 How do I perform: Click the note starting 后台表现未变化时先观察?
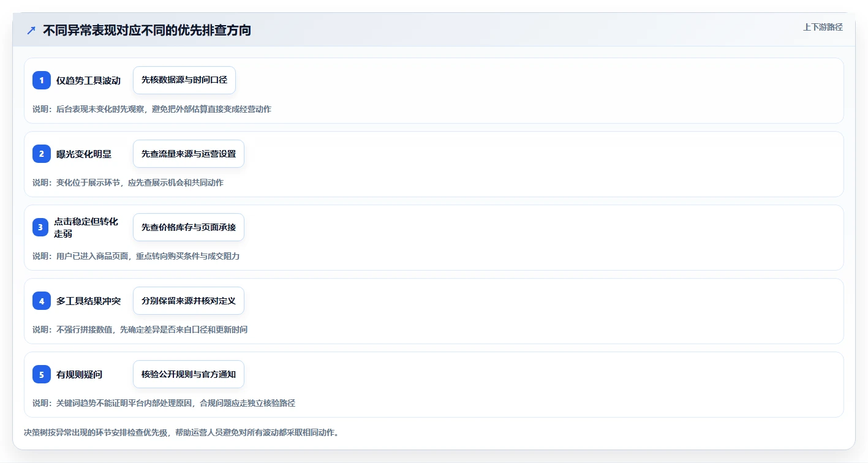[x=152, y=109]
